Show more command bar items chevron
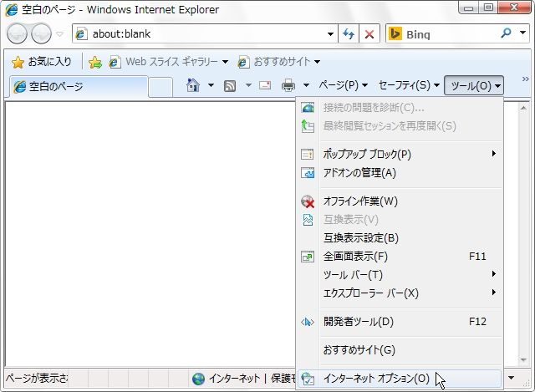The width and height of the screenshot is (535, 392). [526, 79]
